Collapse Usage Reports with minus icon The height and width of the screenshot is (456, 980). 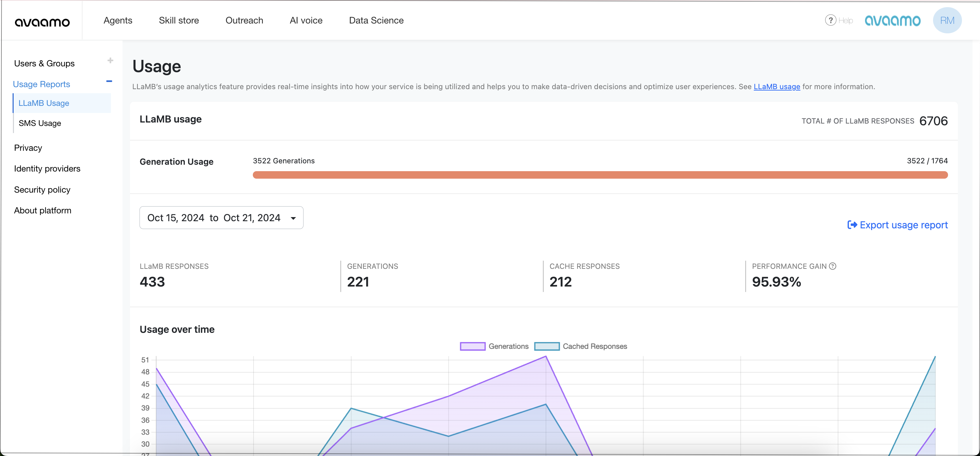[x=109, y=81]
